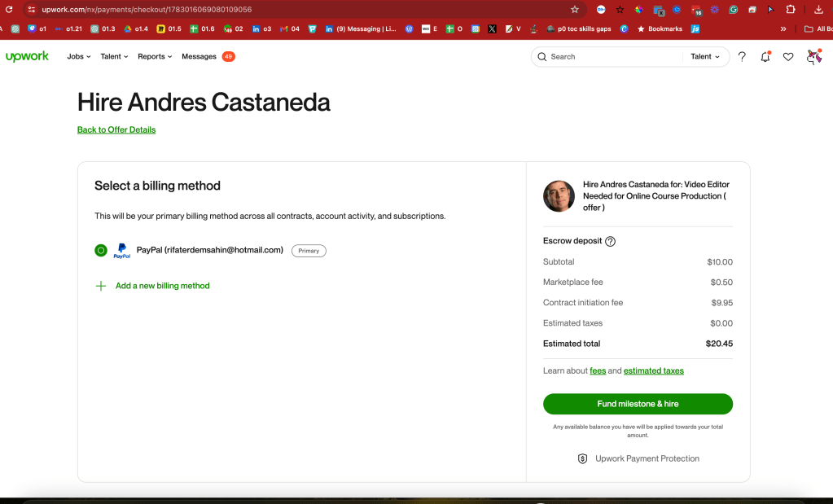Open the LinkedIn Messaging bookmark
833x504 pixels.
361,28
